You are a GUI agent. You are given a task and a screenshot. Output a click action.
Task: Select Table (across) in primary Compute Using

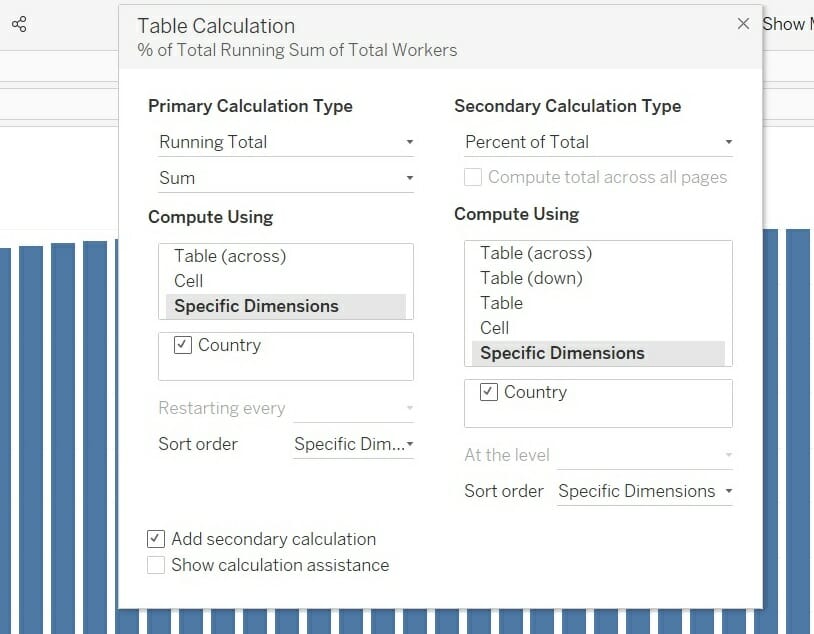coord(230,256)
